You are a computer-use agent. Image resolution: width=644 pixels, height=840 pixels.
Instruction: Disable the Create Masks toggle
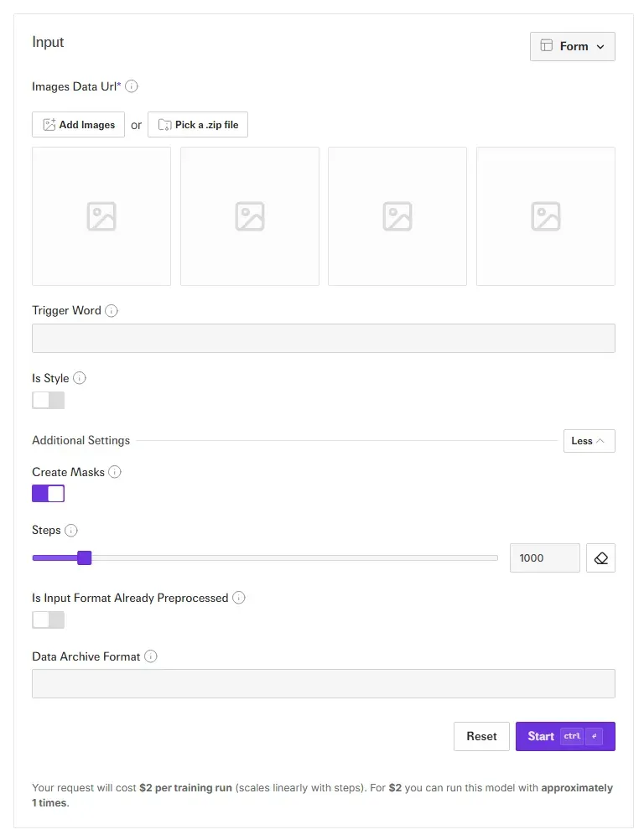tap(49, 494)
